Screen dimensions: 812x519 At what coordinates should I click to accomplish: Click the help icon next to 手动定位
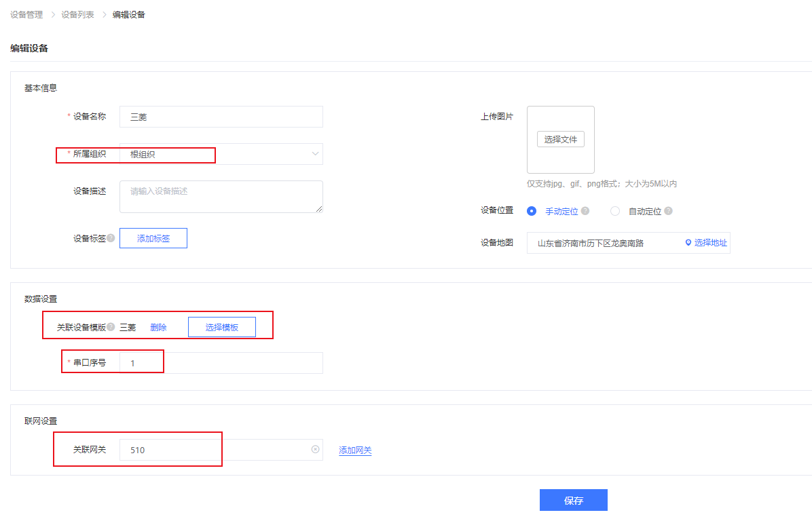[585, 211]
